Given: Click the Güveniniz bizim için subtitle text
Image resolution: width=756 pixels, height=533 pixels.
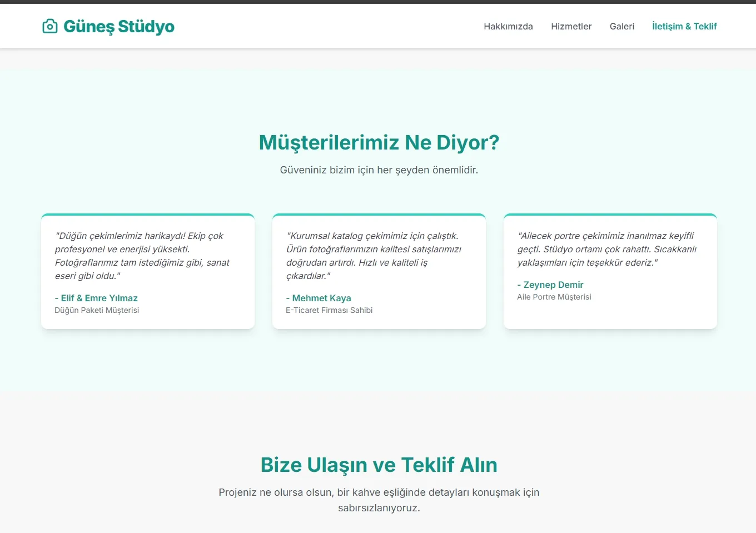Looking at the screenshot, I should (379, 170).
